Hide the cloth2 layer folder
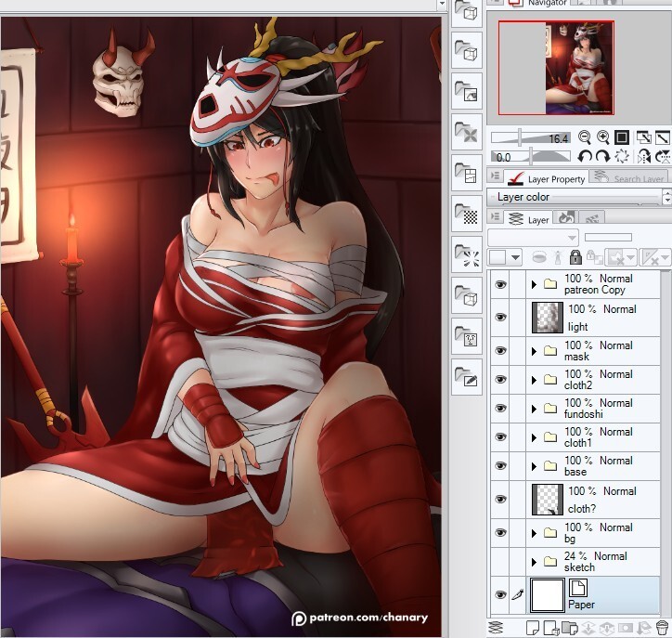 pos(500,380)
